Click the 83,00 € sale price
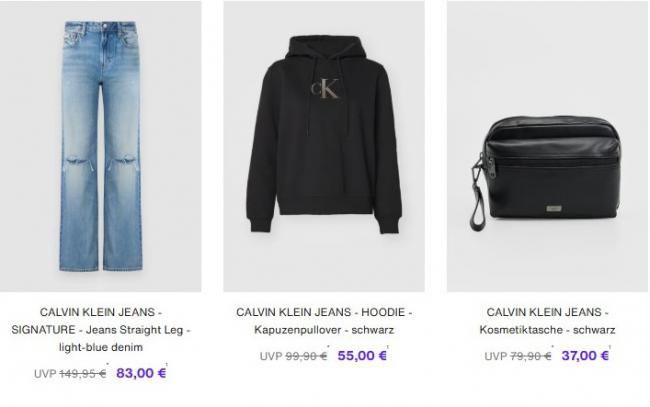This screenshot has height=407, width=650. (141, 373)
